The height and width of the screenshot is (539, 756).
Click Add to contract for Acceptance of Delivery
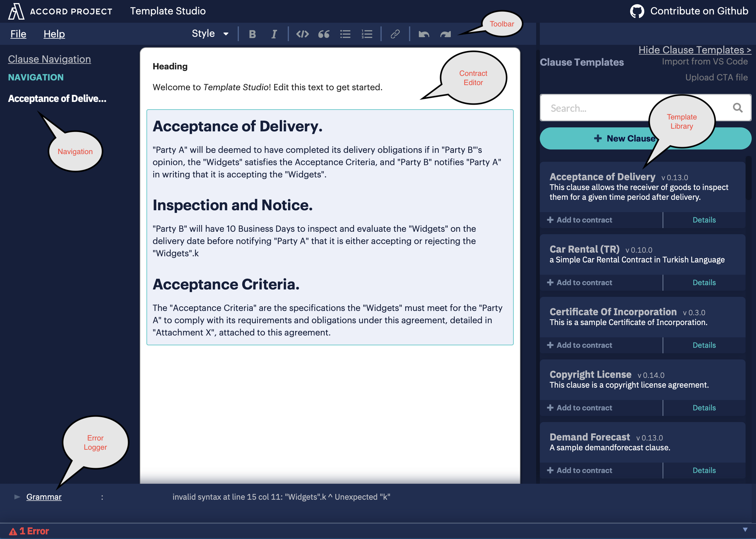[x=580, y=220]
